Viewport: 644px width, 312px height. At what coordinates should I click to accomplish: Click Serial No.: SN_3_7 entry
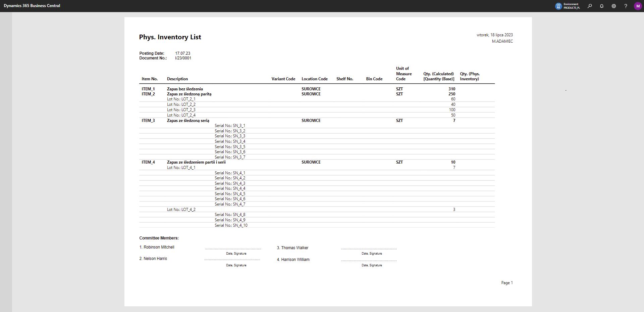(x=230, y=157)
